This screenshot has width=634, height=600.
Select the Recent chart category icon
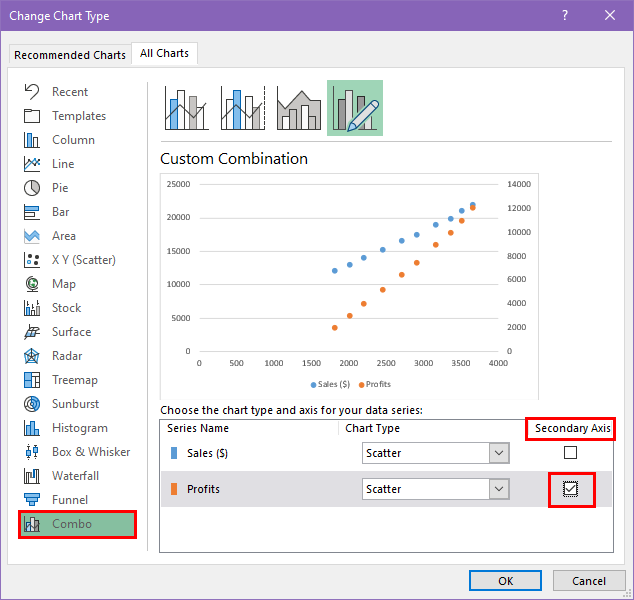point(32,92)
